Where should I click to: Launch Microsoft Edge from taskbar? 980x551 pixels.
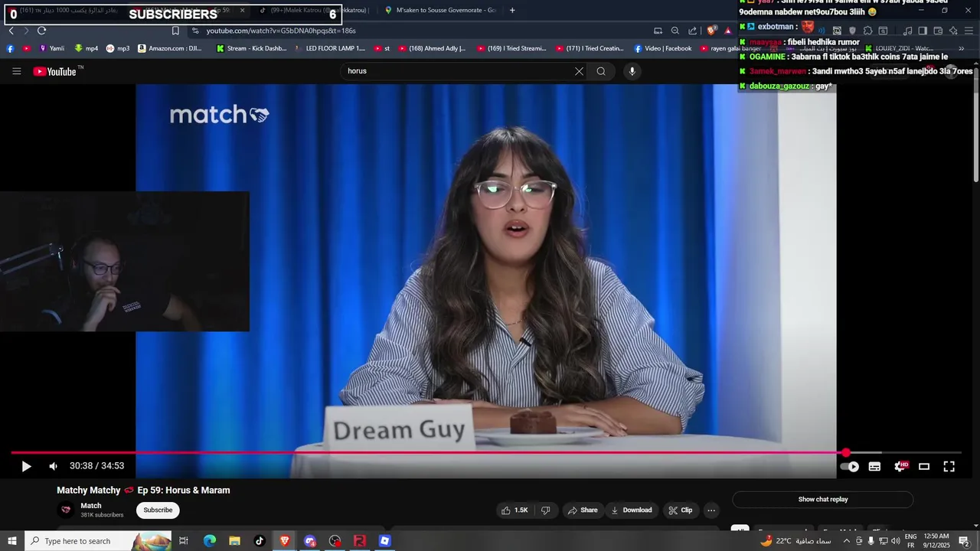(x=209, y=541)
